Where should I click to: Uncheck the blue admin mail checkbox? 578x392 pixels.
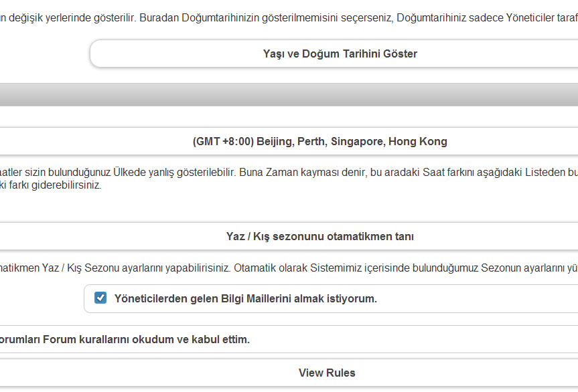click(x=100, y=298)
